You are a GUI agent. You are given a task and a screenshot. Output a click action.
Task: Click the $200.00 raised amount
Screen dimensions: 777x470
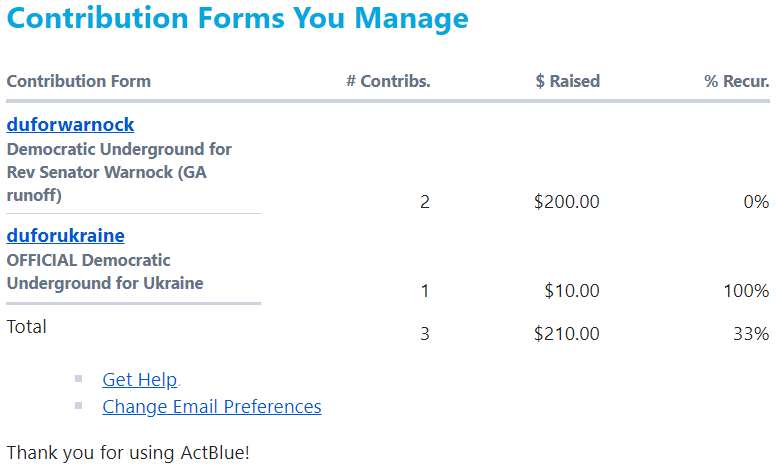pos(566,202)
